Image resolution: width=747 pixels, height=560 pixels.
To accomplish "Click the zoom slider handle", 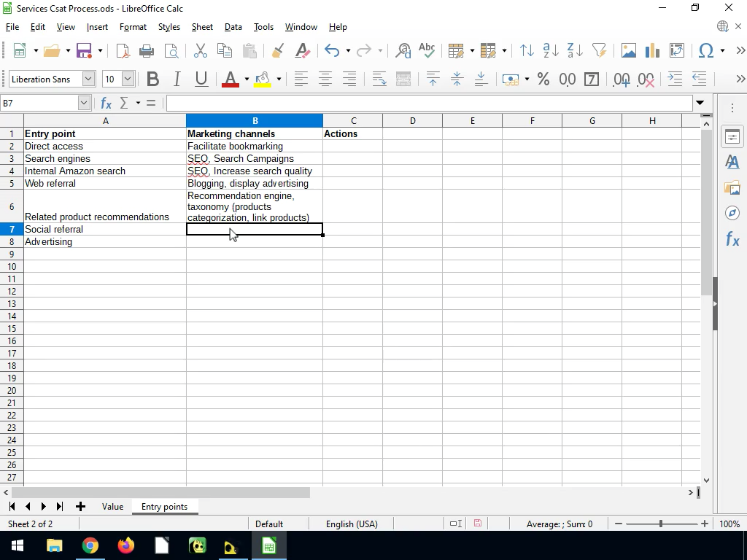I will pyautogui.click(x=661, y=524).
